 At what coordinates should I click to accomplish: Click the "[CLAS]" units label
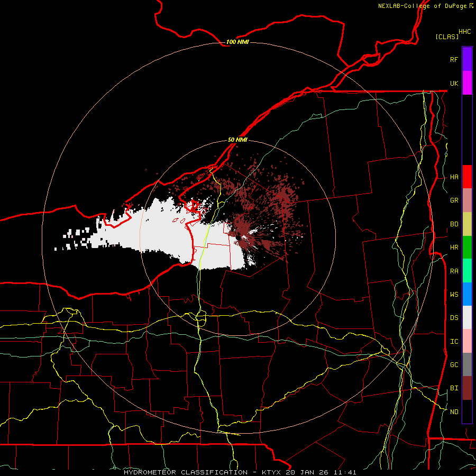tap(447, 36)
